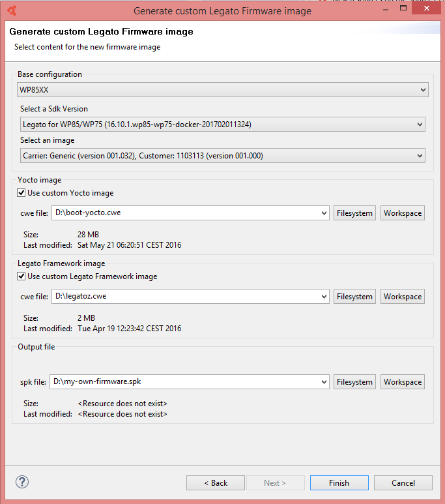Viewport: 445px width, 504px height.
Task: Expand the WP85XX base configuration dropdown
Action: 423,90
